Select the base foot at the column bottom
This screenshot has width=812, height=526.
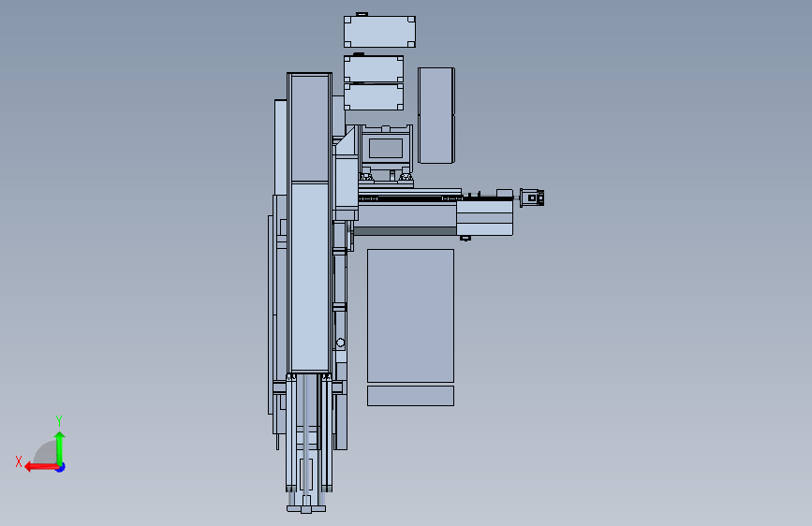(306, 509)
